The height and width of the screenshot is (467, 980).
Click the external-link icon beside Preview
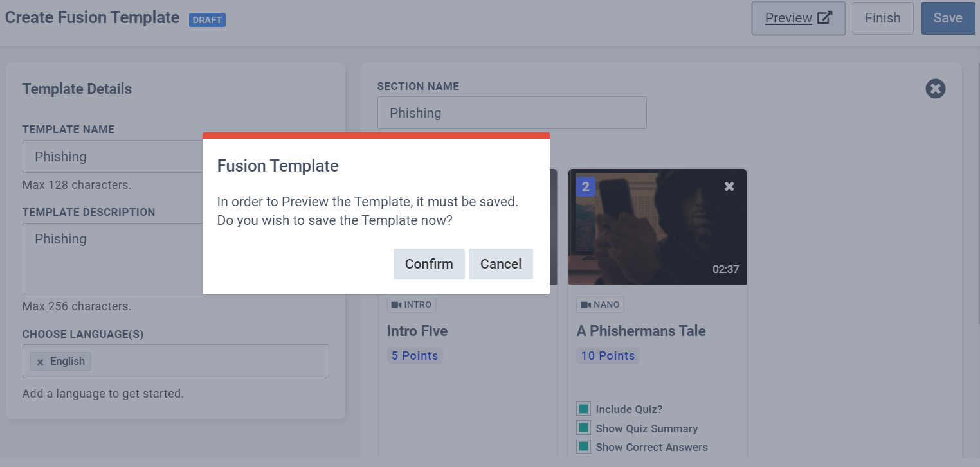pyautogui.click(x=824, y=18)
